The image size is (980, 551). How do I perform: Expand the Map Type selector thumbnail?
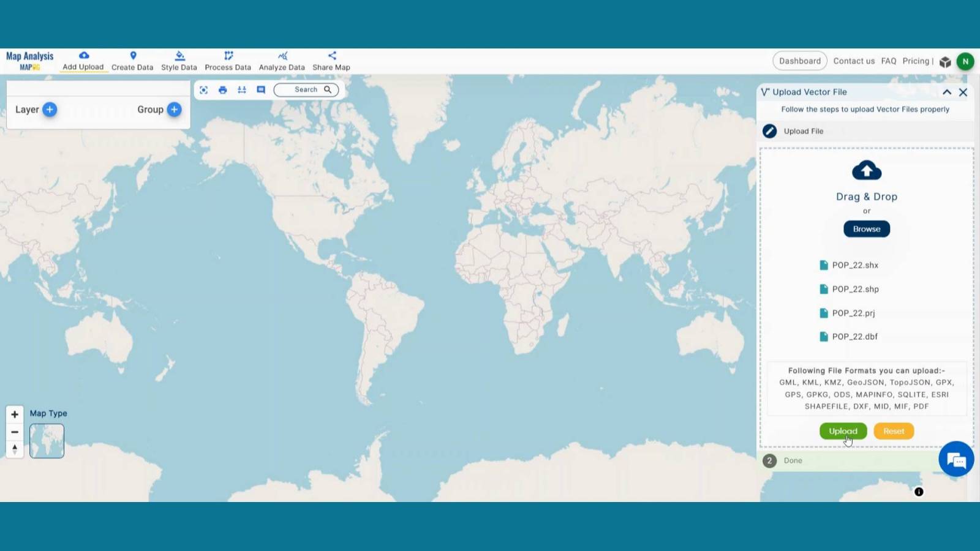tap(47, 440)
